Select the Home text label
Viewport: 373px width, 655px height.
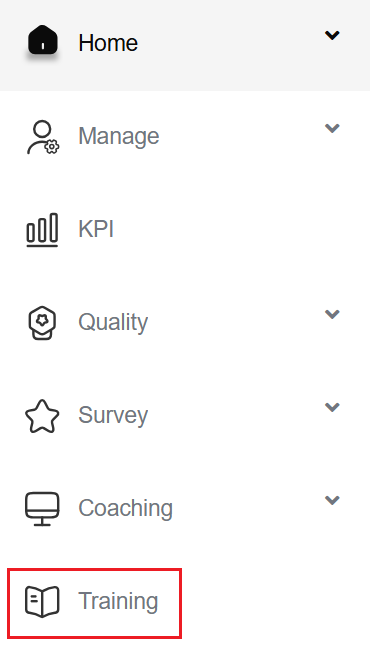click(x=108, y=43)
